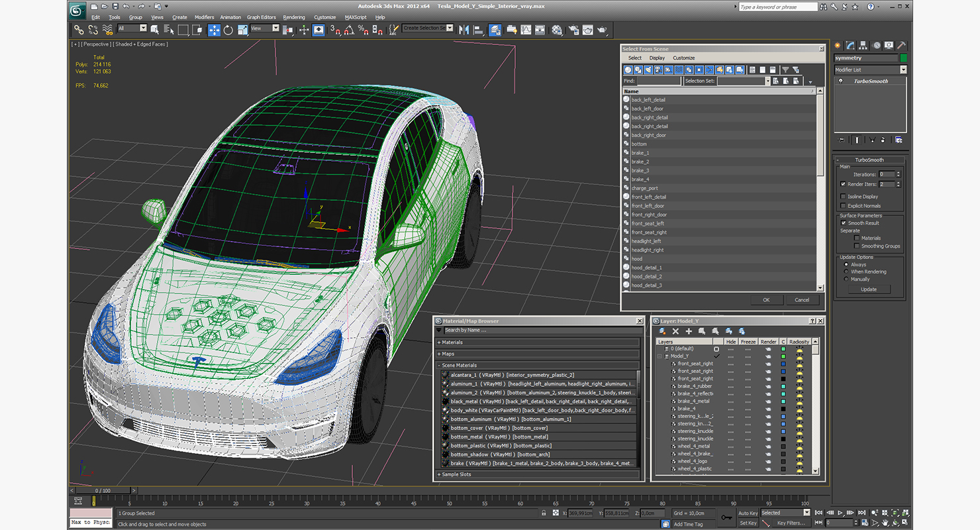Viewport: 980px width, 530px height.
Task: Open the Material Editor icon
Action: [x=556, y=30]
